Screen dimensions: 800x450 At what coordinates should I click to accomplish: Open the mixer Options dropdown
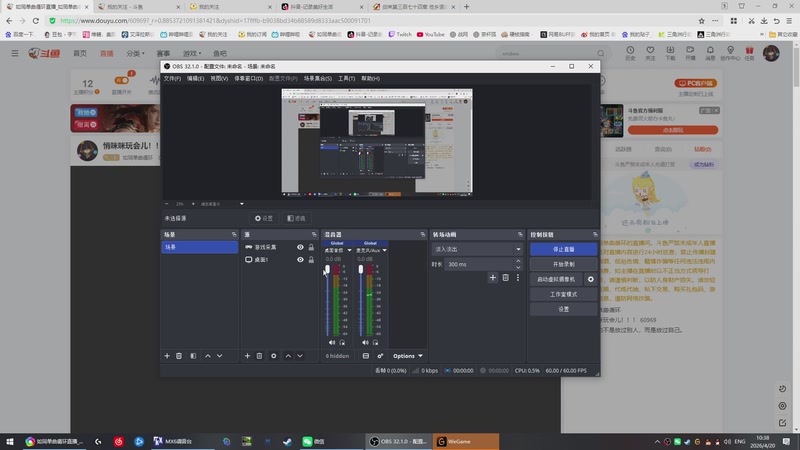408,356
